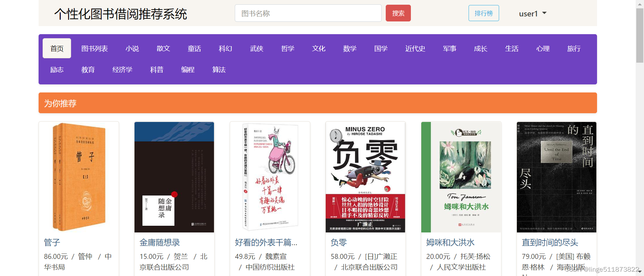Image resolution: width=644 pixels, height=276 pixels.
Task: Go to the 科普 category
Action: (x=157, y=70)
